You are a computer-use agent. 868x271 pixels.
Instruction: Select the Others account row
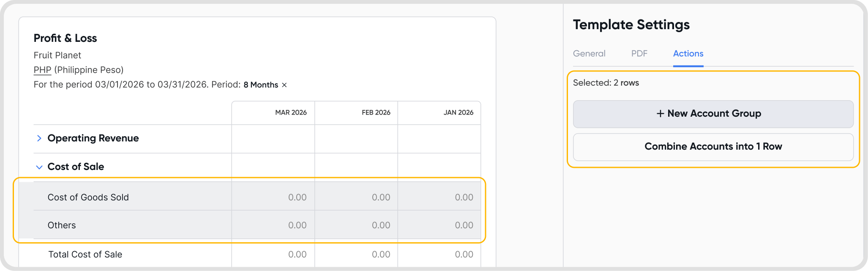point(62,225)
